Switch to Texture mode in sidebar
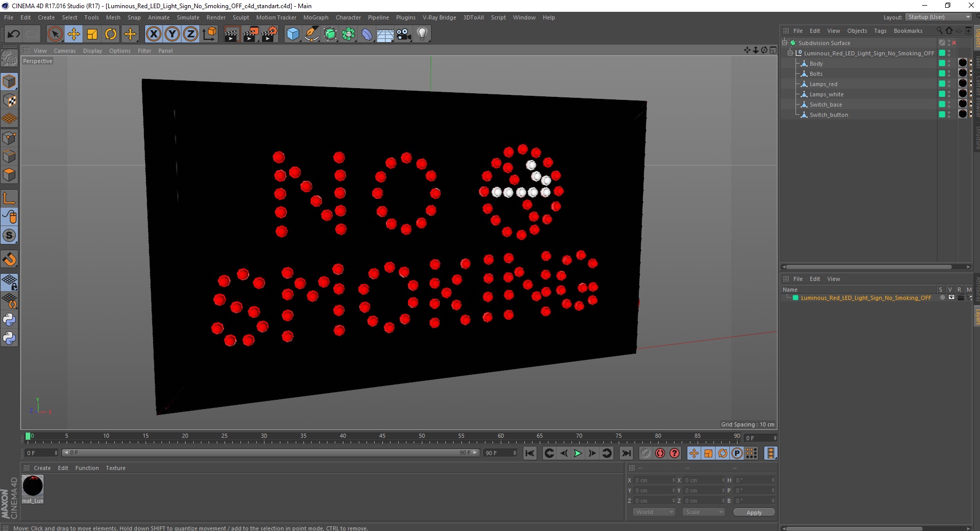The width and height of the screenshot is (980, 531). (9, 100)
